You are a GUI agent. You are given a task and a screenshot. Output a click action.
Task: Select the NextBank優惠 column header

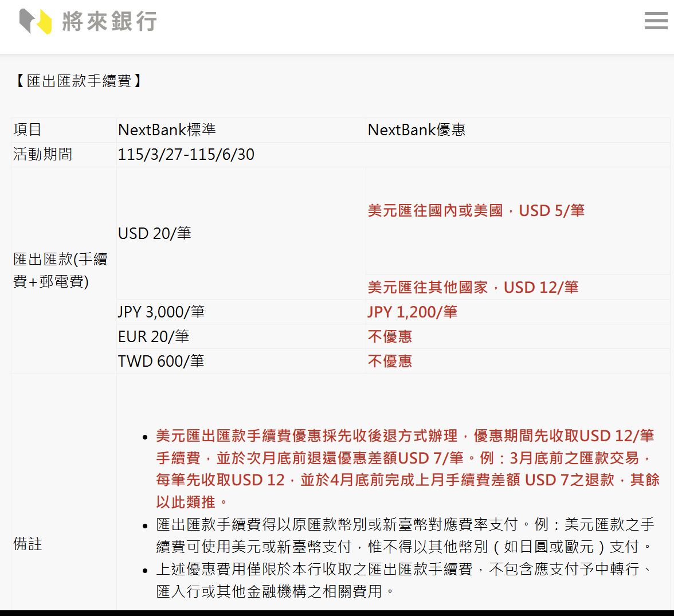point(416,130)
